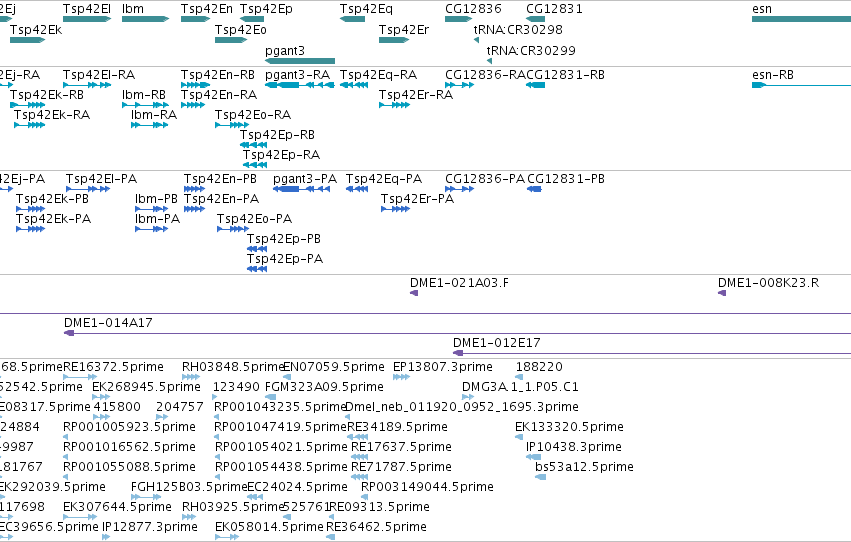Click the Tsp42El gene glyph
Screen dimensions: 851x542
click(87, 19)
